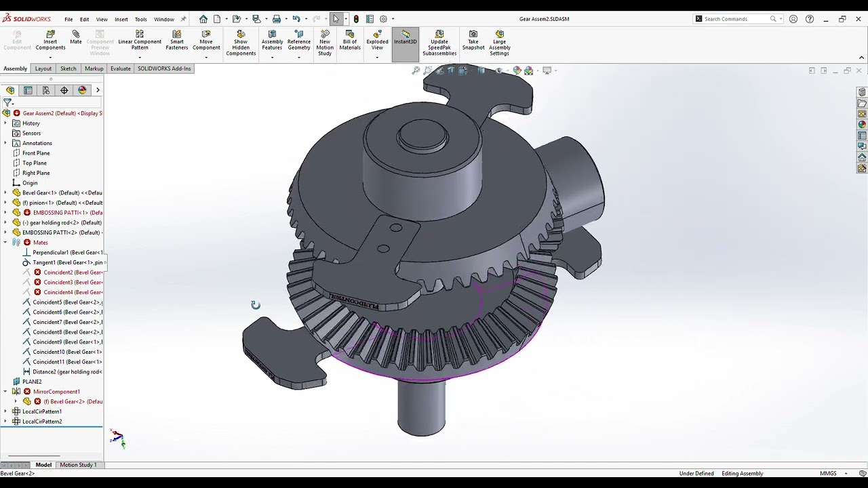Select Distance2 mate in tree
Screen dimensions: 868x488
62,372
